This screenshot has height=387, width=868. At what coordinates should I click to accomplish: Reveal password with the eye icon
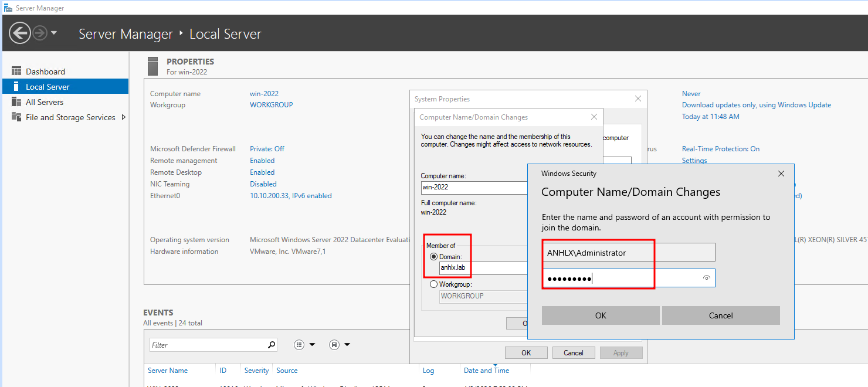(x=707, y=278)
